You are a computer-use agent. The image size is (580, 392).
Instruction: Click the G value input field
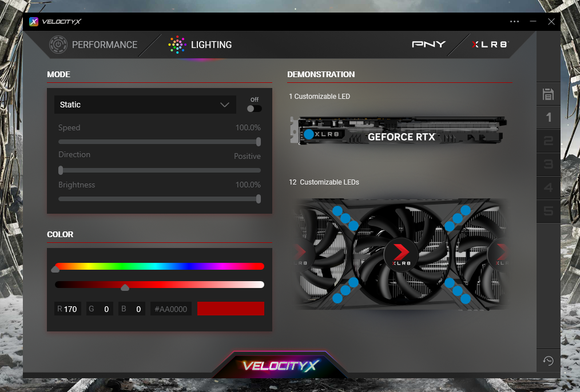tap(100, 309)
